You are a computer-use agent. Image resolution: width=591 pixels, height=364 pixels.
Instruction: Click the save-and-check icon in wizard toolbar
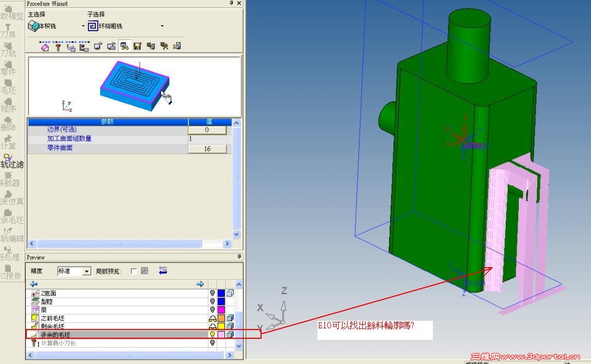coord(137,46)
